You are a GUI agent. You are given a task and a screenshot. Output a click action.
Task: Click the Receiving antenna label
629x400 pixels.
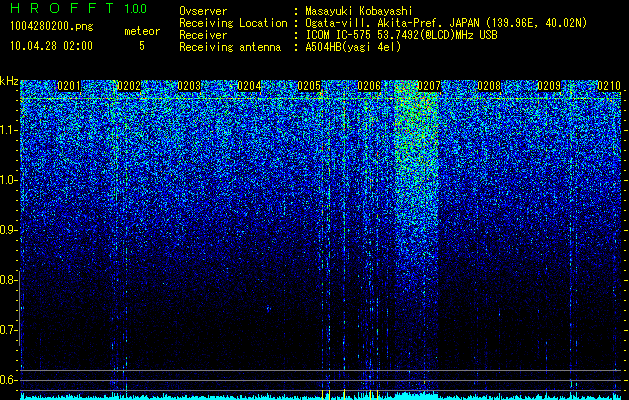click(x=230, y=47)
